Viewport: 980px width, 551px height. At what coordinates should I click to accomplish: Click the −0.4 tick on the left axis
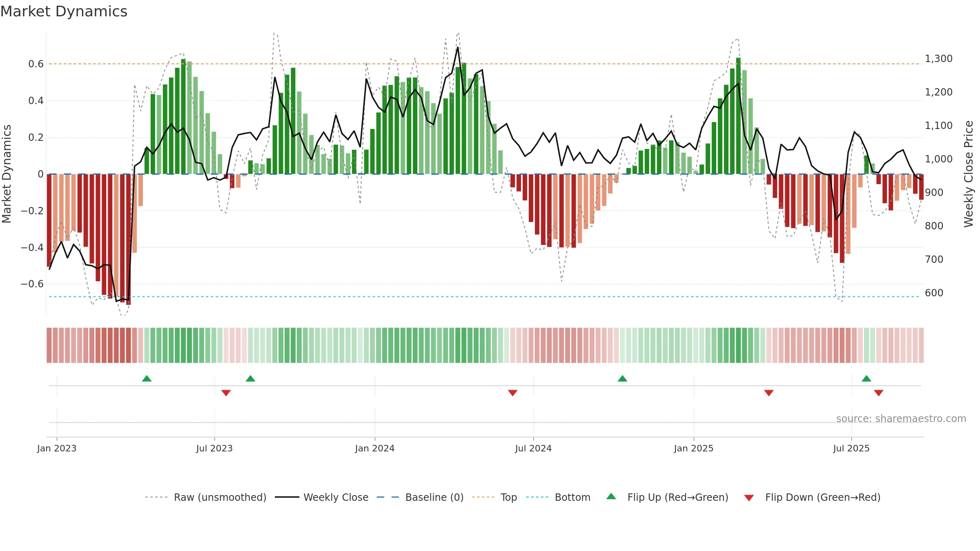click(32, 247)
